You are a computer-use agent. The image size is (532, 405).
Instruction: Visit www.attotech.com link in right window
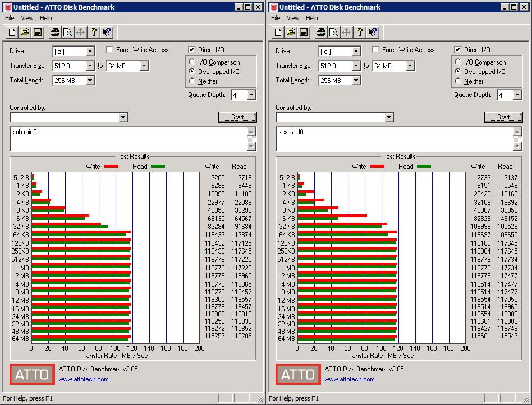[350, 379]
